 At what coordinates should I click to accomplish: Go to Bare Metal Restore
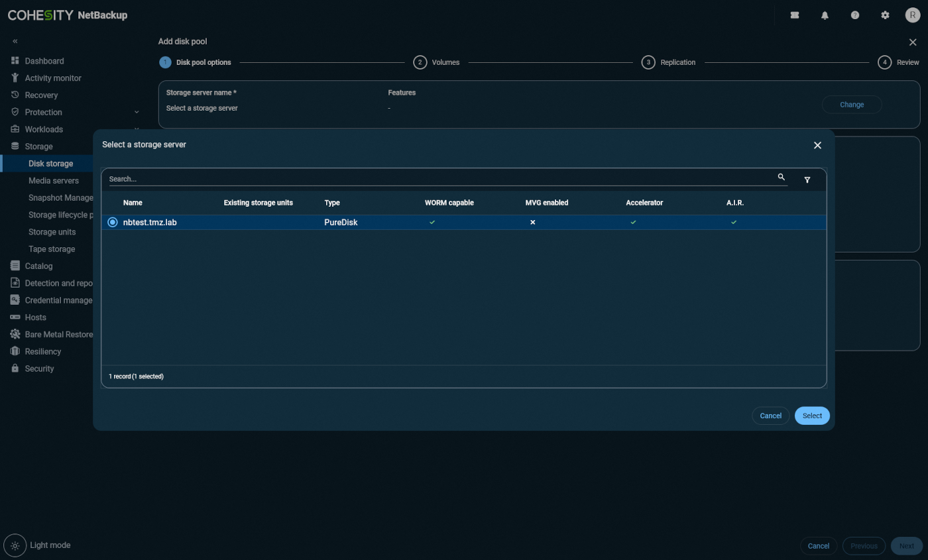click(x=58, y=334)
